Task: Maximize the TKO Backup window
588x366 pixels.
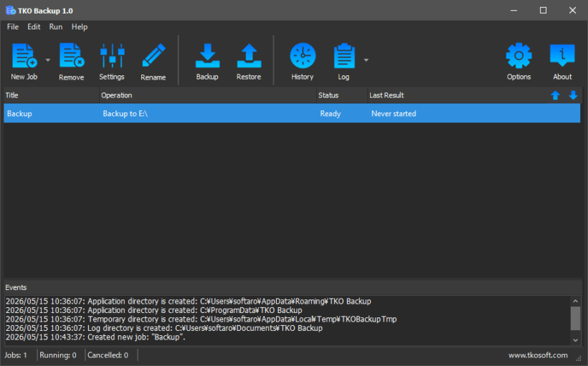Action: [x=543, y=11]
